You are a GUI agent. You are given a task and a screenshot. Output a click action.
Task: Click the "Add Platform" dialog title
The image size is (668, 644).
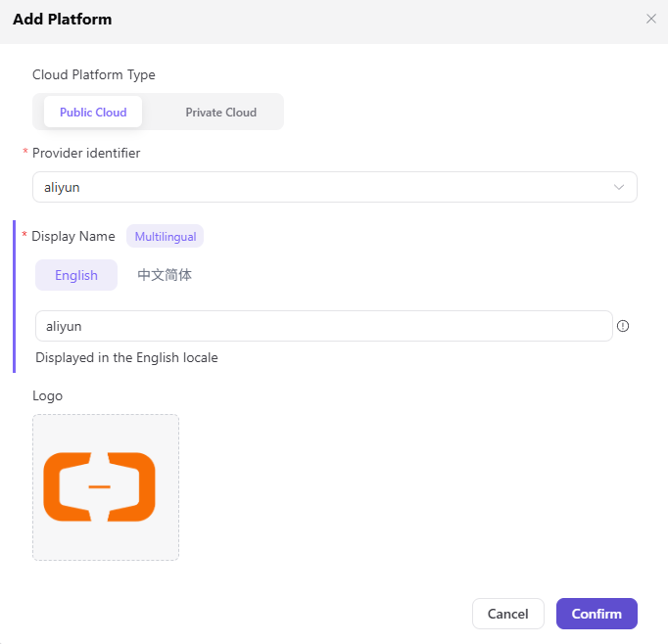click(x=63, y=20)
